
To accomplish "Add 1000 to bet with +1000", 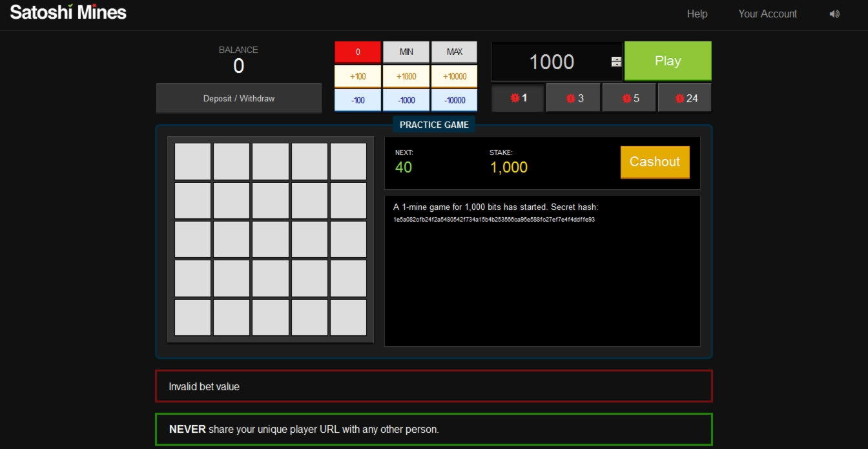I will (x=406, y=76).
